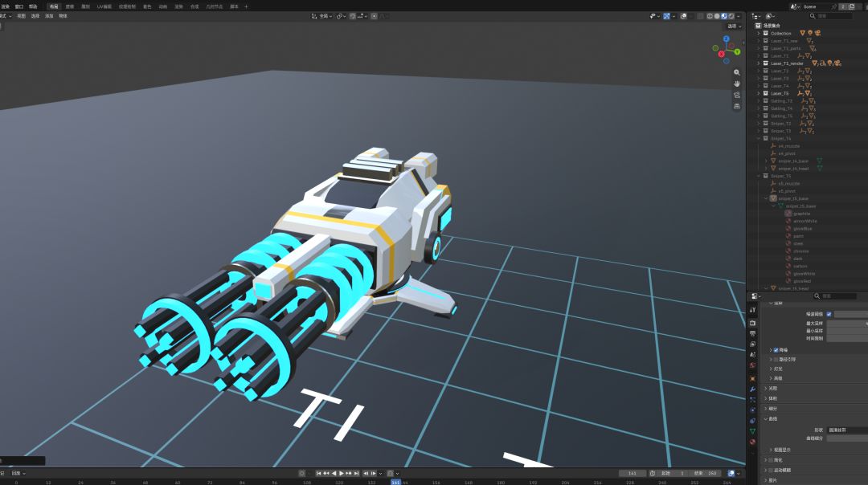Open the Material properties sphere tab
868x485 pixels.
click(x=752, y=442)
